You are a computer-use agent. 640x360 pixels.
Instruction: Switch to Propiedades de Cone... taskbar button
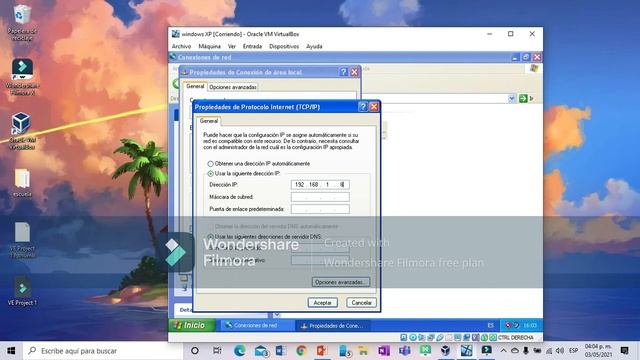[x=332, y=326]
